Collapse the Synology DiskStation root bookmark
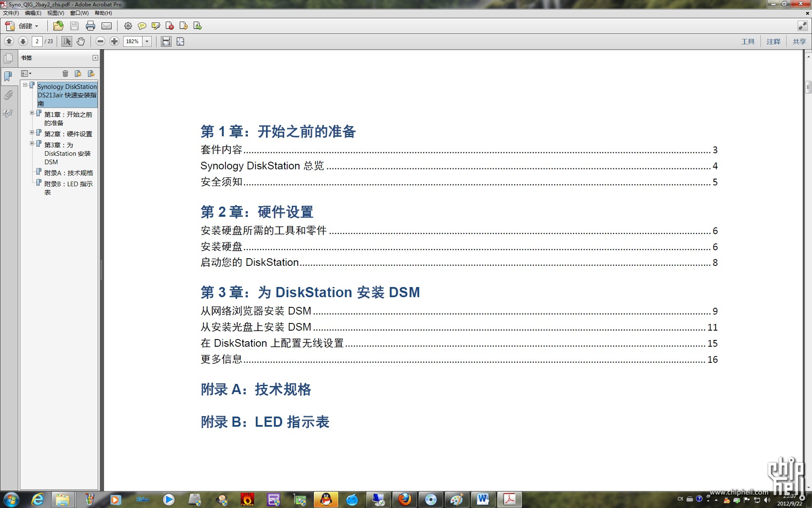The width and height of the screenshot is (812, 508). click(x=25, y=85)
